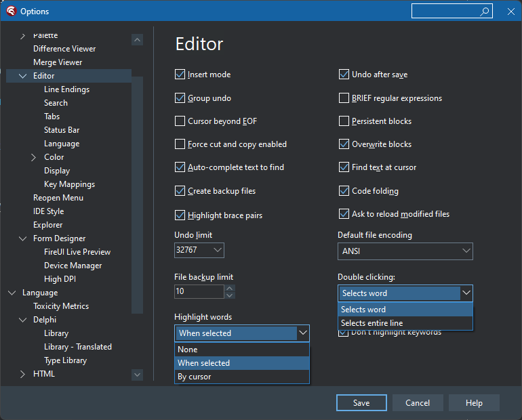This screenshot has width=522, height=420.
Task: Open Key Mappings page
Action: 69,184
